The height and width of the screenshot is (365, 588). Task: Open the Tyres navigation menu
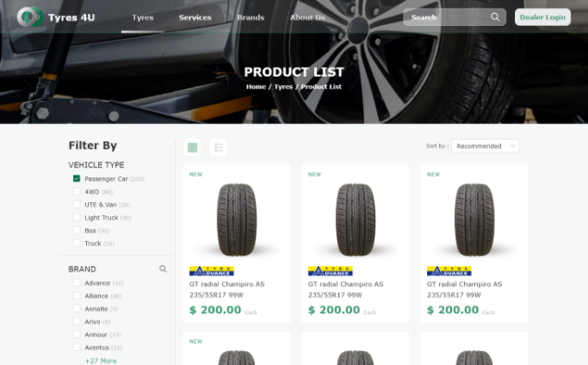point(142,18)
